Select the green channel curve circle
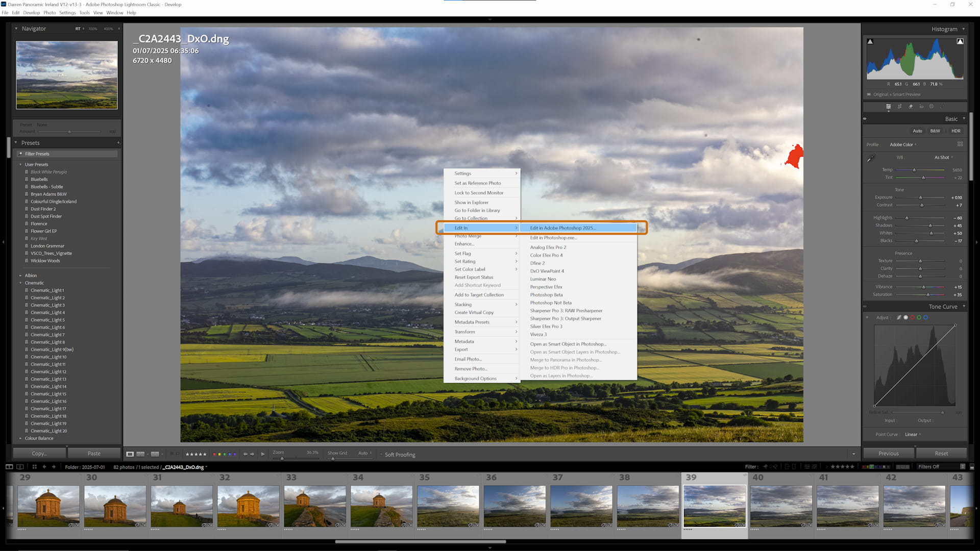Viewport: 980px width, 551px height. [x=919, y=318]
